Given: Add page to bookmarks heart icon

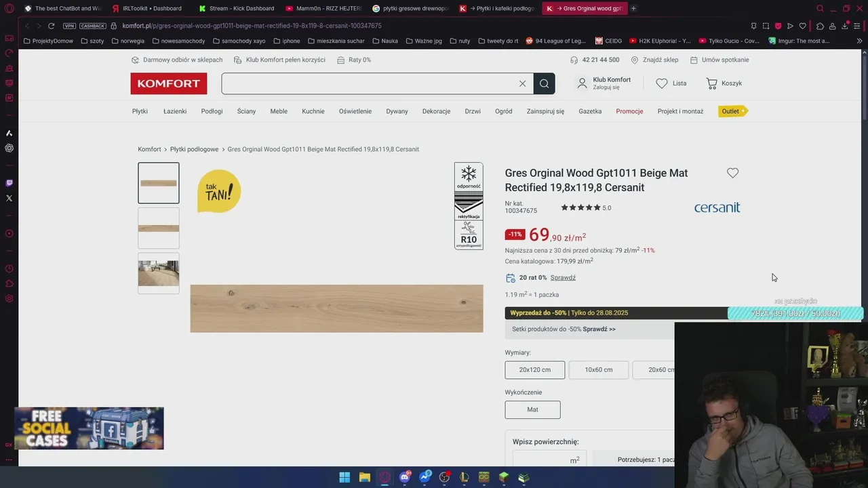Looking at the screenshot, I should pos(803,26).
